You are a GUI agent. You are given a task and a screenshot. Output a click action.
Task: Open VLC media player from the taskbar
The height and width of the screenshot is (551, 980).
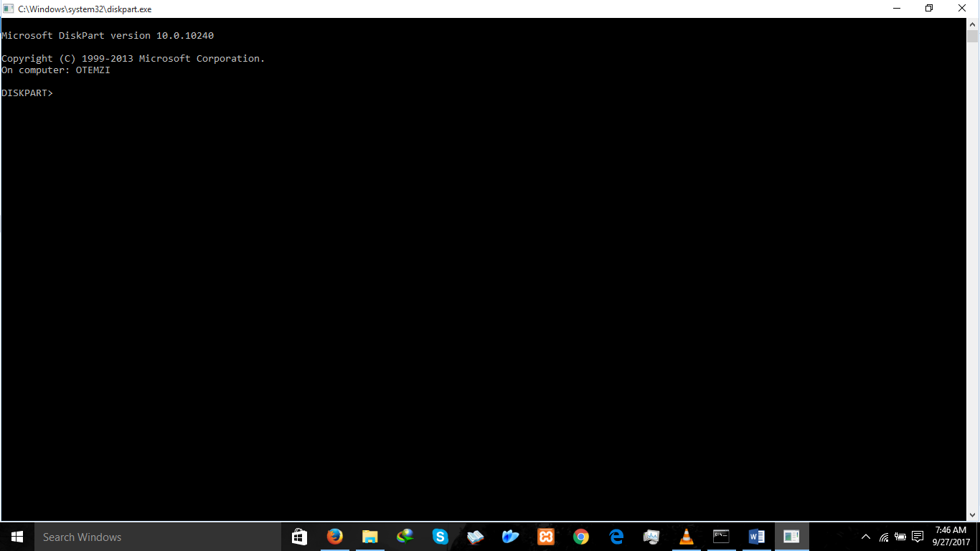click(686, 537)
